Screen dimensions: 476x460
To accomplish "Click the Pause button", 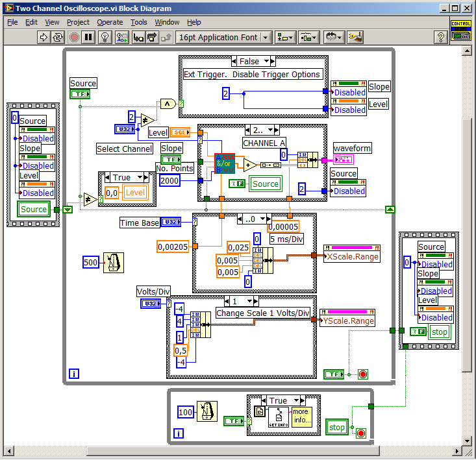I will [88, 37].
